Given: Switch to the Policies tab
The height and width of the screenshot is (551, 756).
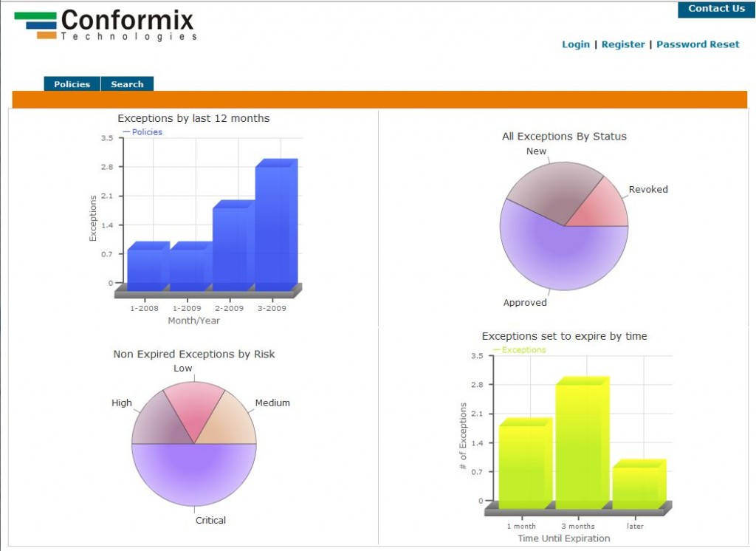Looking at the screenshot, I should (71, 83).
